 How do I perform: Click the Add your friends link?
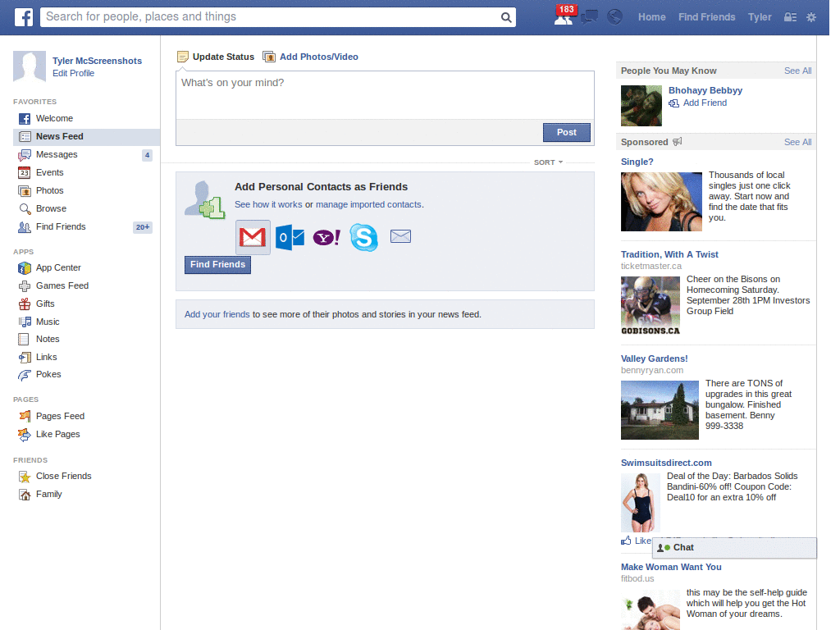point(217,314)
